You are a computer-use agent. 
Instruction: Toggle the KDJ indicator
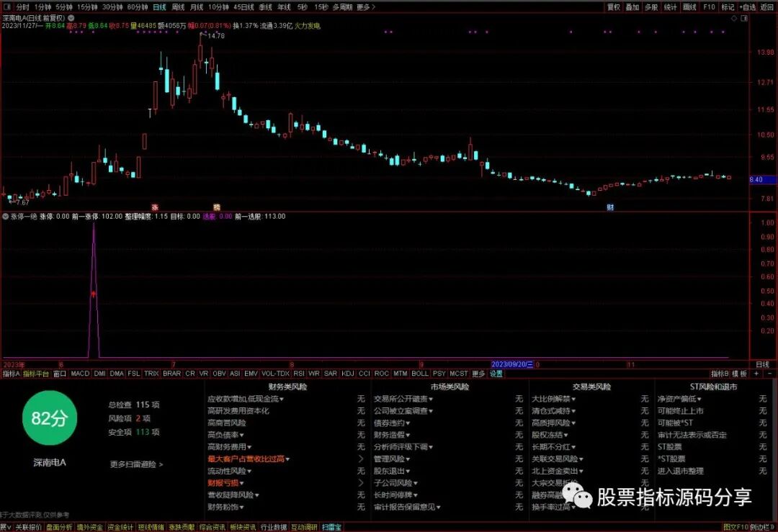(348, 374)
